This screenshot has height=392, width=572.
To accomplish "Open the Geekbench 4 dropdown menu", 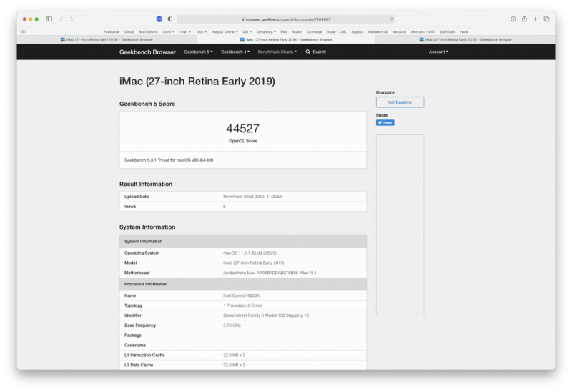I will tap(235, 52).
